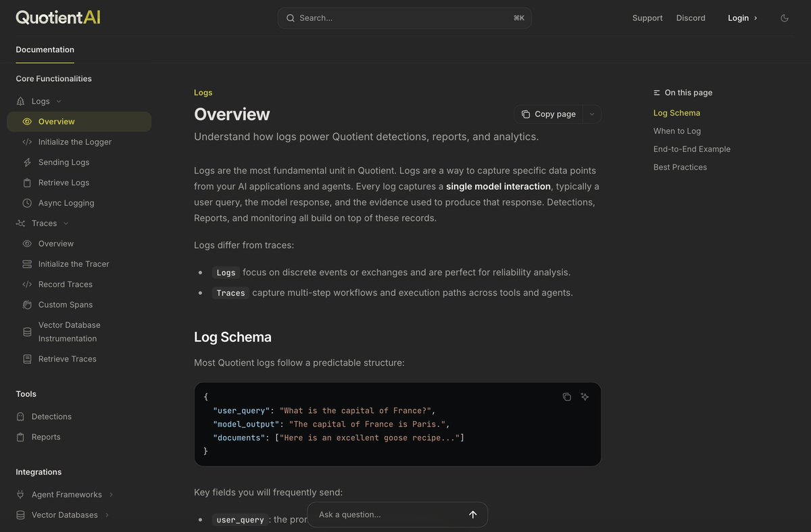Jump to Log Schema section

[677, 113]
